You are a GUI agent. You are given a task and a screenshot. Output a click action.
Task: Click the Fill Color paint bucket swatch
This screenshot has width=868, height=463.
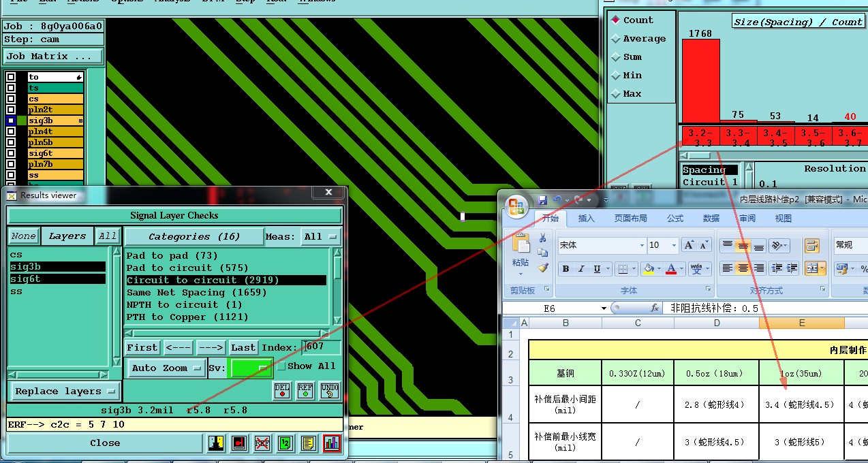[x=647, y=269]
